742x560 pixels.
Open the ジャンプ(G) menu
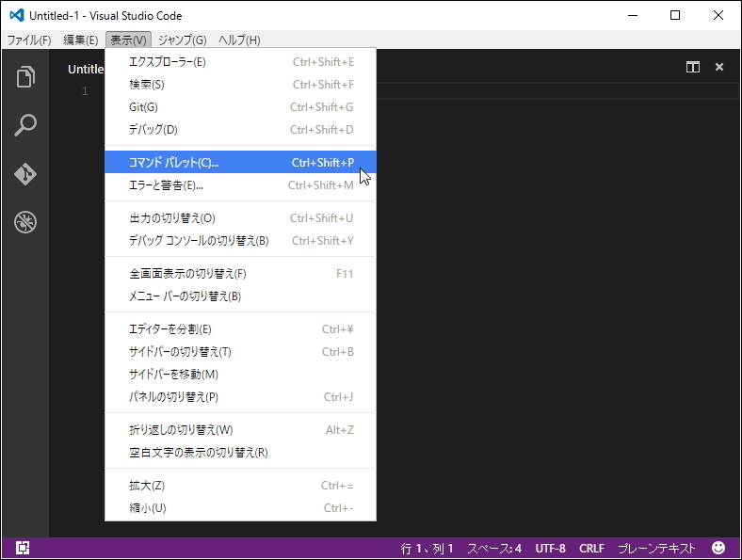point(182,40)
